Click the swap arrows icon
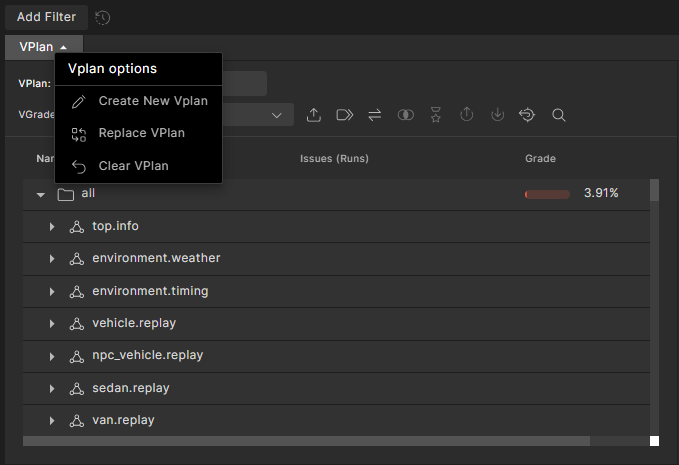The height and width of the screenshot is (465, 679). click(x=375, y=115)
